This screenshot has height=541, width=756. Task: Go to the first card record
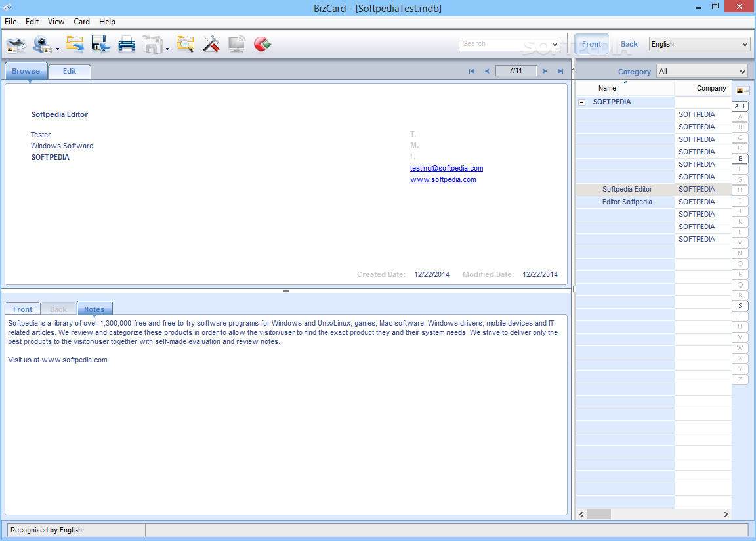coord(472,71)
